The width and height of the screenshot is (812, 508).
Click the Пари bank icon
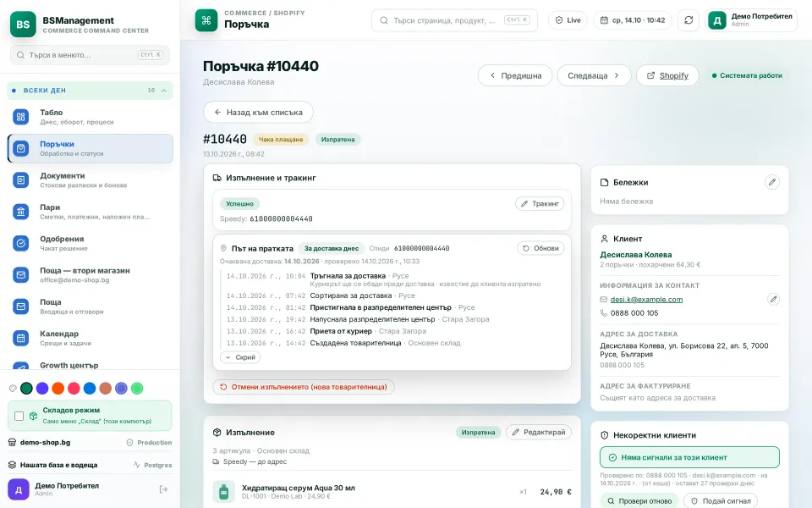pyautogui.click(x=20, y=212)
